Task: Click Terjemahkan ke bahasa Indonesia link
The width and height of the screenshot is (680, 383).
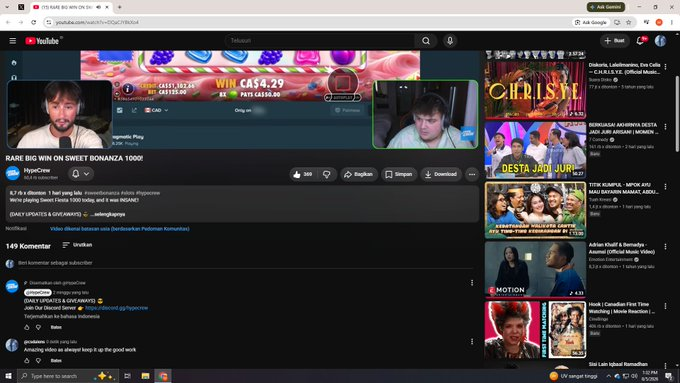Action: tap(62, 317)
